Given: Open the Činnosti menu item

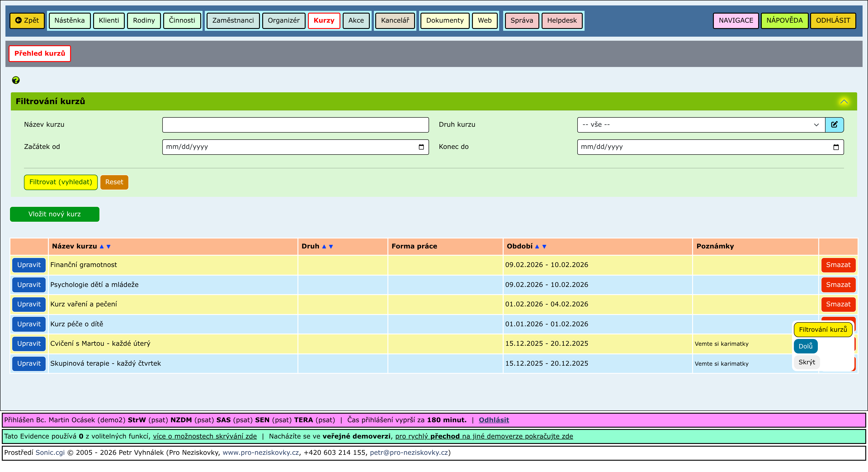Looking at the screenshot, I should pos(182,21).
